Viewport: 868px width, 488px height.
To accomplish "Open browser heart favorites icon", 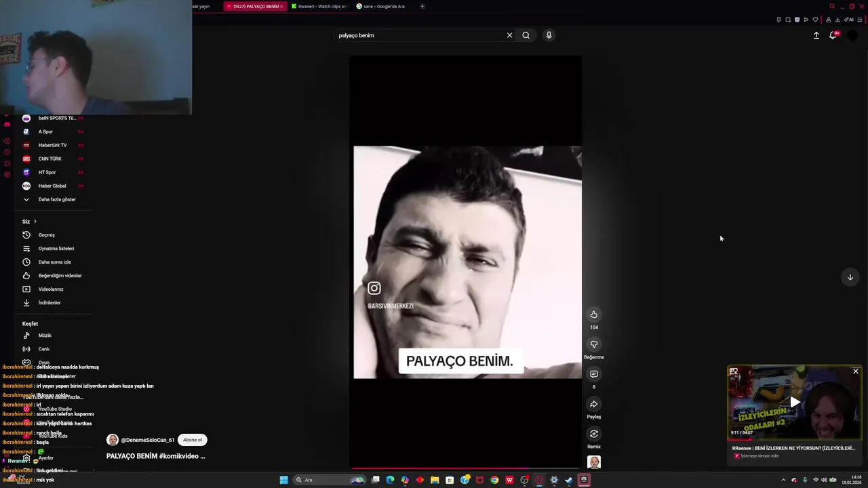I will [x=815, y=20].
